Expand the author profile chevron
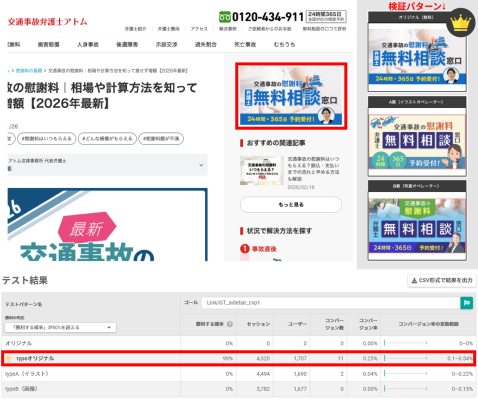 pos(201,165)
